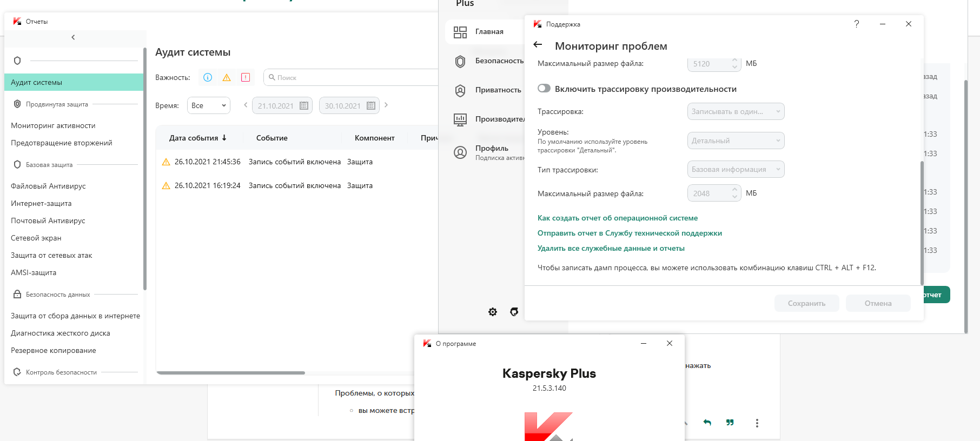Filter by warning importance triangle icon
Image resolution: width=980 pixels, height=441 pixels.
(x=227, y=77)
